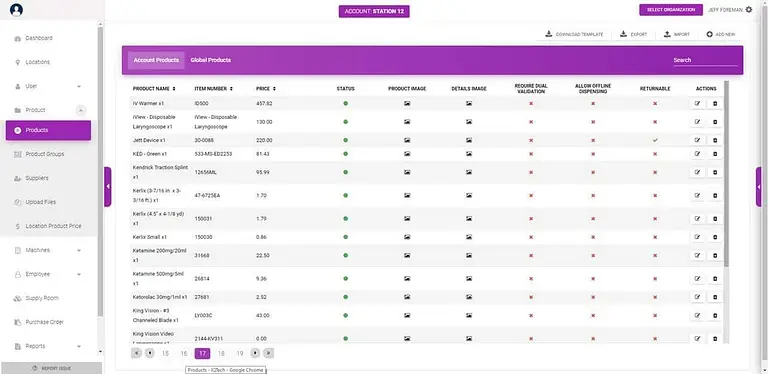Viewport: 768px width, 374px height.
Task: Open details image for Jett Device x1
Action: coord(469,140)
